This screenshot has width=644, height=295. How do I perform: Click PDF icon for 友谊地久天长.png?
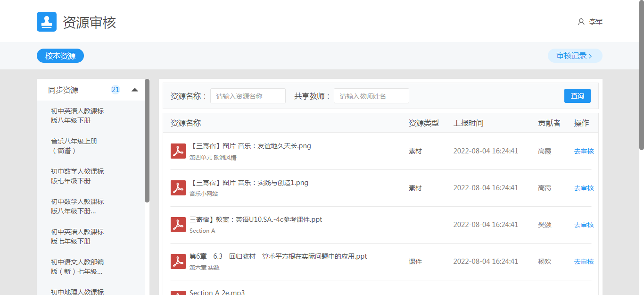click(x=178, y=151)
